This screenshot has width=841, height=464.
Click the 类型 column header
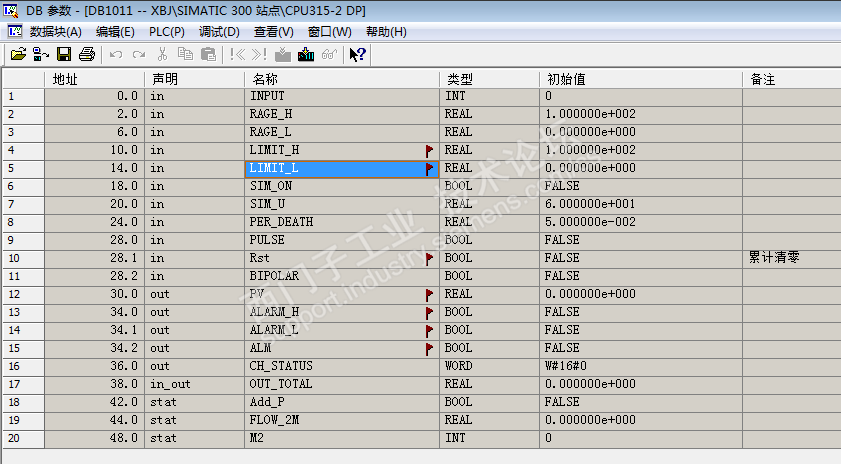[489, 79]
